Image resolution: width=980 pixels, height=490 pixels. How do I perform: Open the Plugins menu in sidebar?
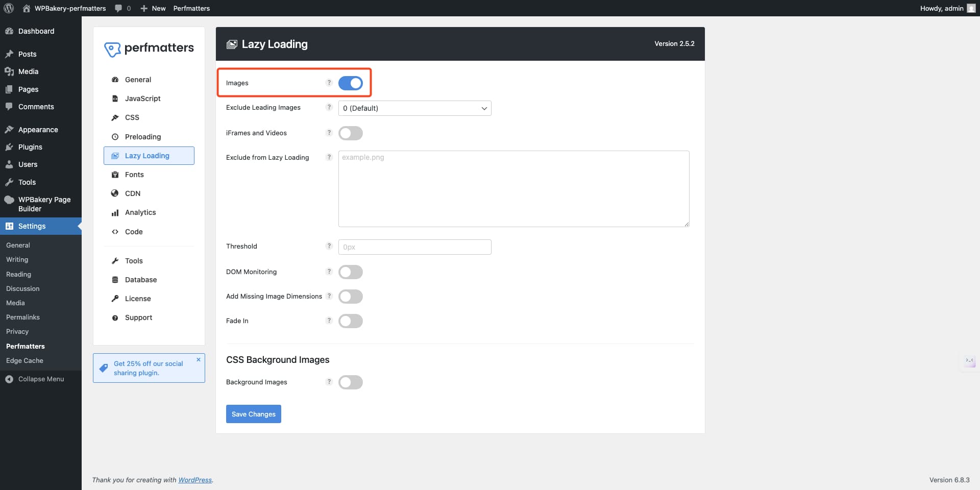tap(30, 147)
